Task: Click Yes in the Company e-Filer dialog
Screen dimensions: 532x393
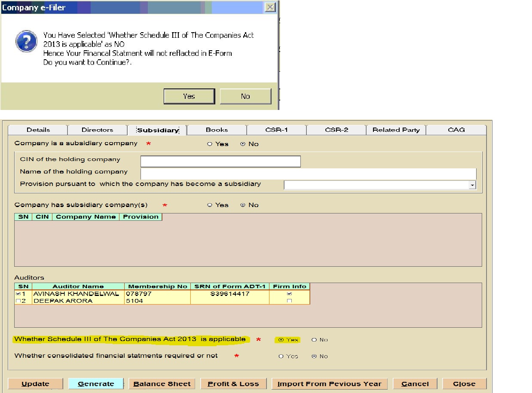Action: 189,96
